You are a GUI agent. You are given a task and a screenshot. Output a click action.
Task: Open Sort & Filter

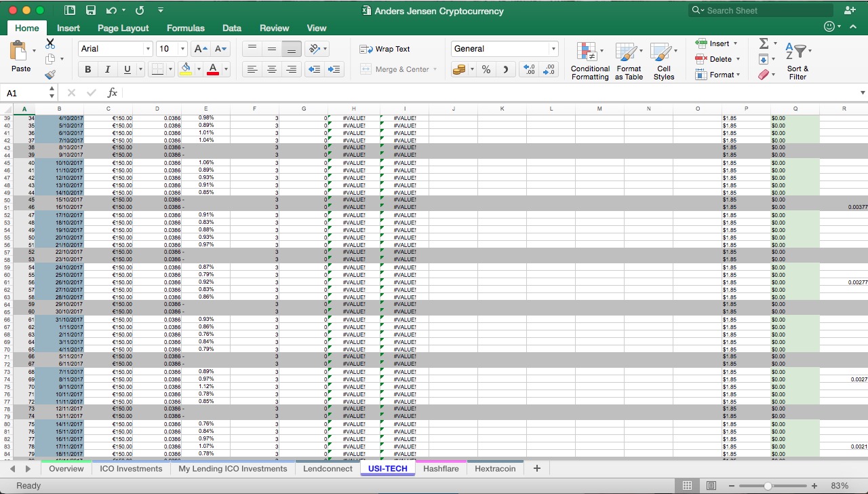(x=797, y=61)
